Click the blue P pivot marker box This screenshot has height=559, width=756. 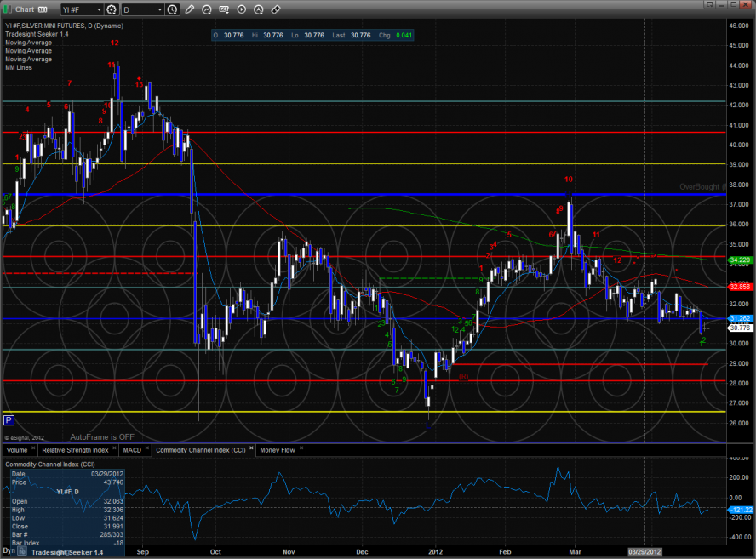[9, 420]
